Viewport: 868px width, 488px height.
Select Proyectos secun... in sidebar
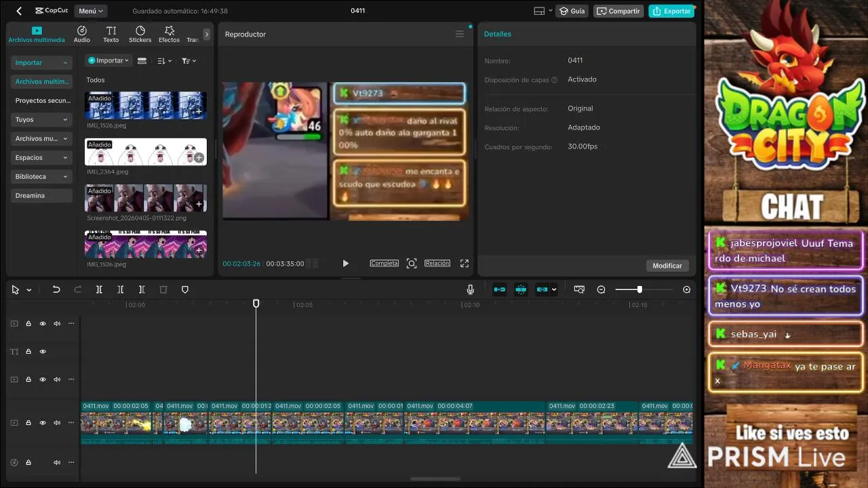tap(41, 100)
